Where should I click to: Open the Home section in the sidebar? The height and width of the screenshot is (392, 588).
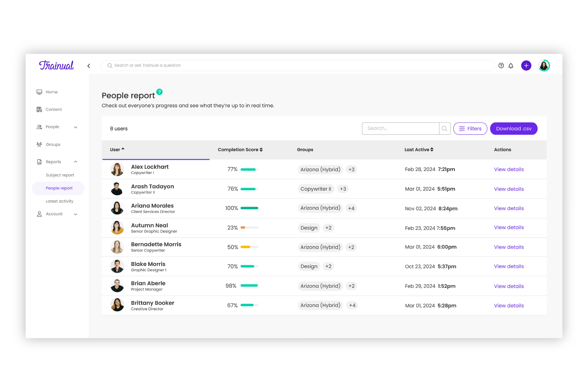(x=51, y=92)
